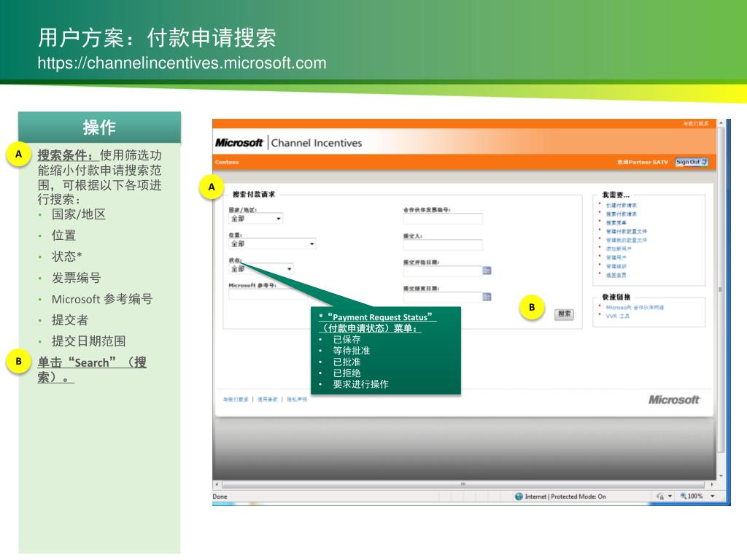Click the 操作 panel header
747x560 pixels.
click(x=99, y=127)
